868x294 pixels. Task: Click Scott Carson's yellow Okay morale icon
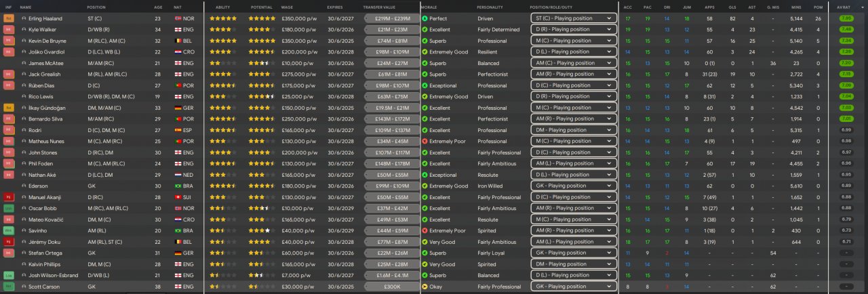point(425,287)
